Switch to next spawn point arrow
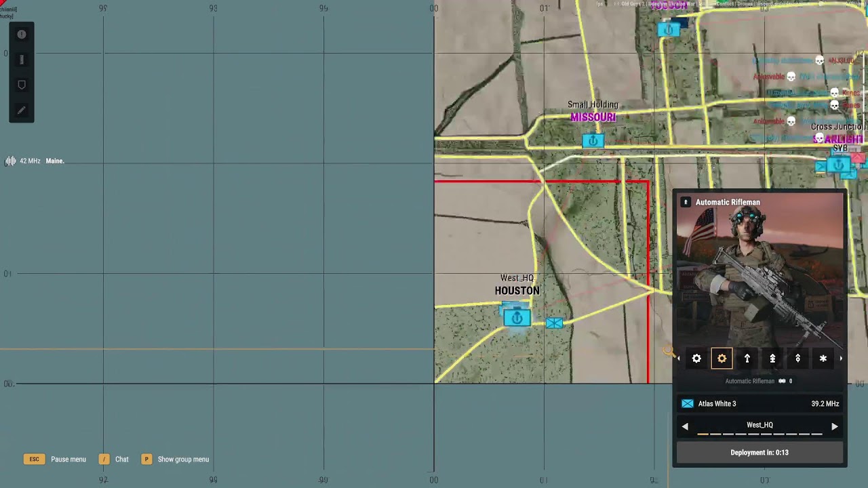The image size is (868, 488). pos(835,426)
